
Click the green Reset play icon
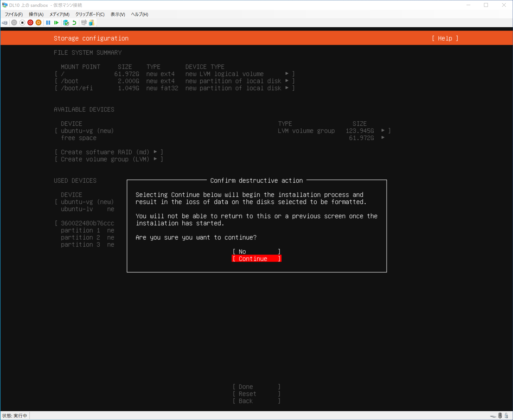[x=56, y=23]
